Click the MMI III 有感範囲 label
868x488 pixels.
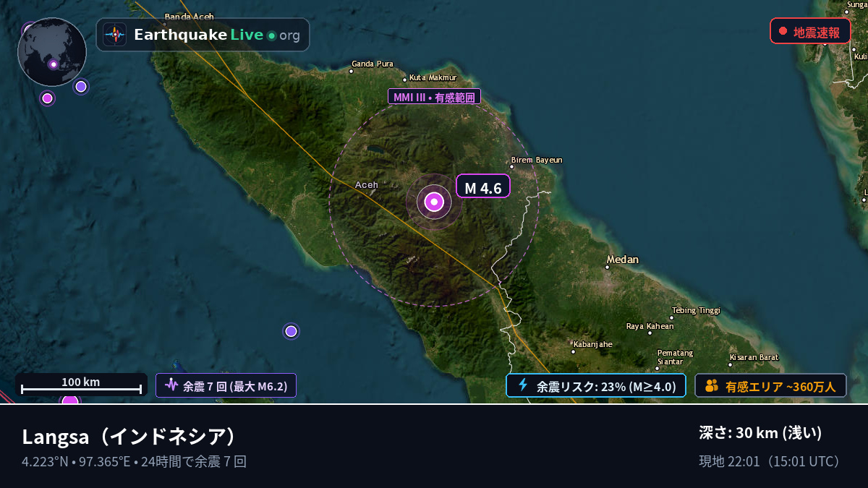(x=434, y=97)
